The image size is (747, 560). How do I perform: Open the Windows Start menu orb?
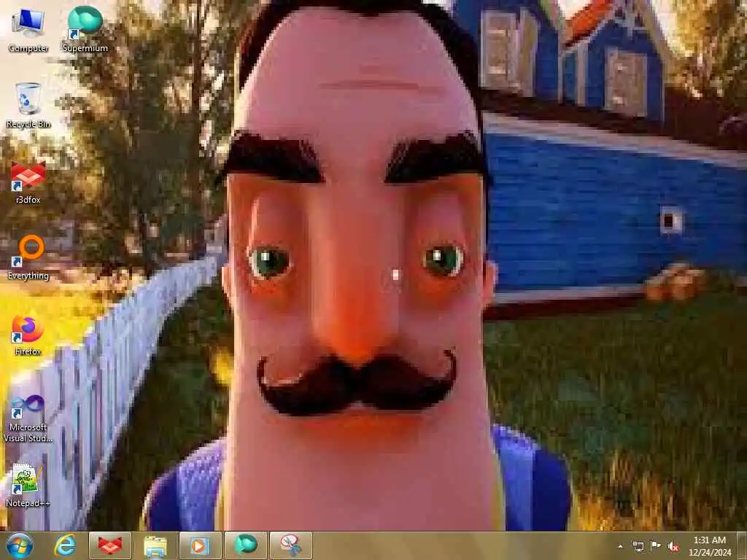click(x=20, y=545)
